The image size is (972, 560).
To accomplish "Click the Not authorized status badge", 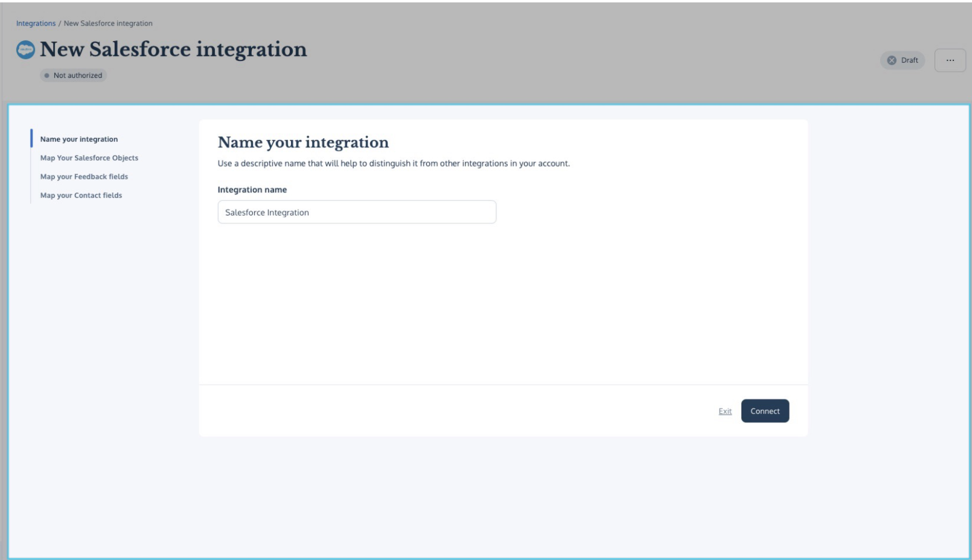I will 73,75.
